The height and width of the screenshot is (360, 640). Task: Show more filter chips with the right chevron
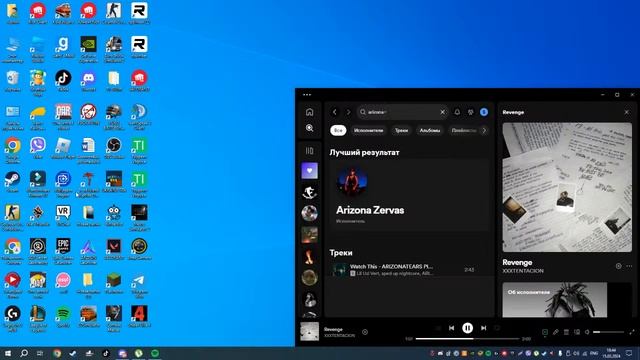484,131
